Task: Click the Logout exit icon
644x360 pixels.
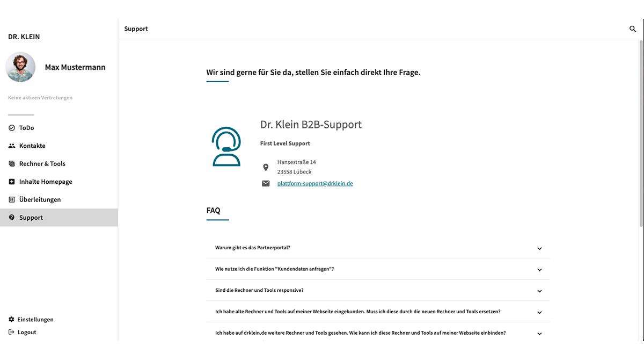Action: pos(11,332)
